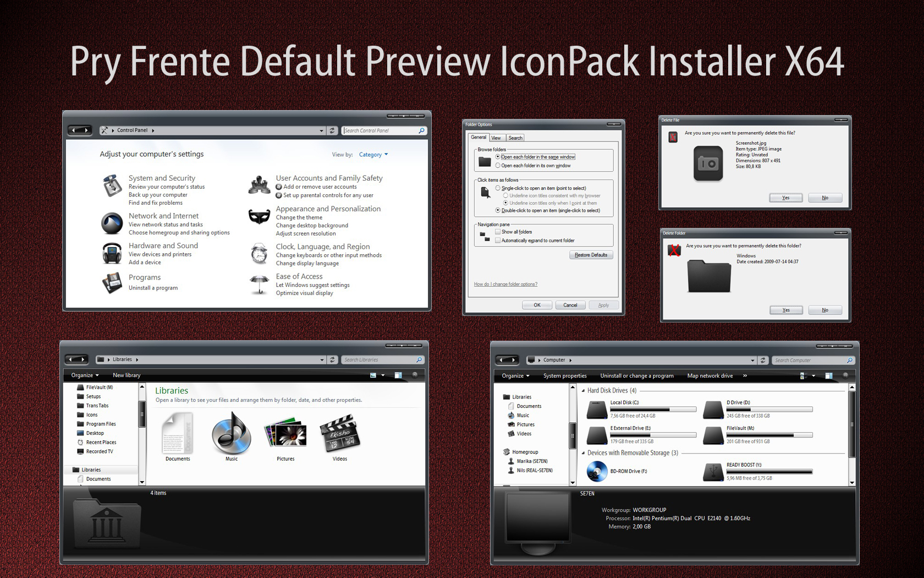Open Local Disk (C:) drive icon

click(597, 410)
